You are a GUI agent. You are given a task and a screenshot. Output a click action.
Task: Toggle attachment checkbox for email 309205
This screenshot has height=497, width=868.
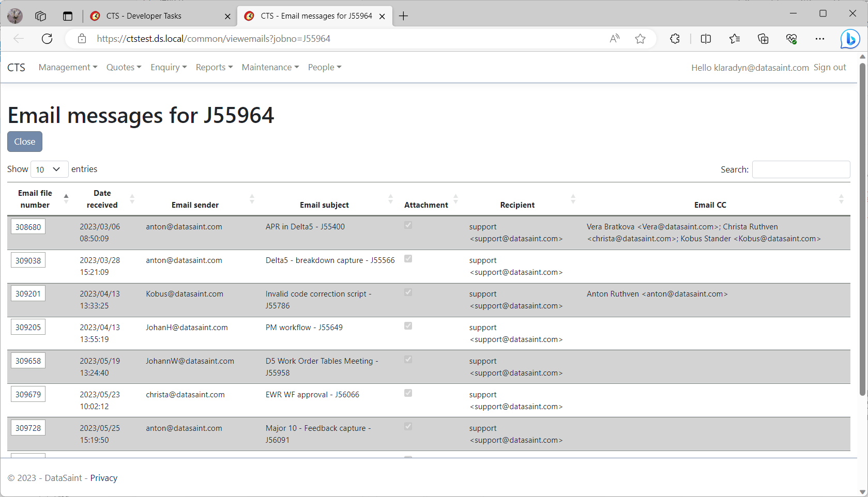[x=408, y=326]
